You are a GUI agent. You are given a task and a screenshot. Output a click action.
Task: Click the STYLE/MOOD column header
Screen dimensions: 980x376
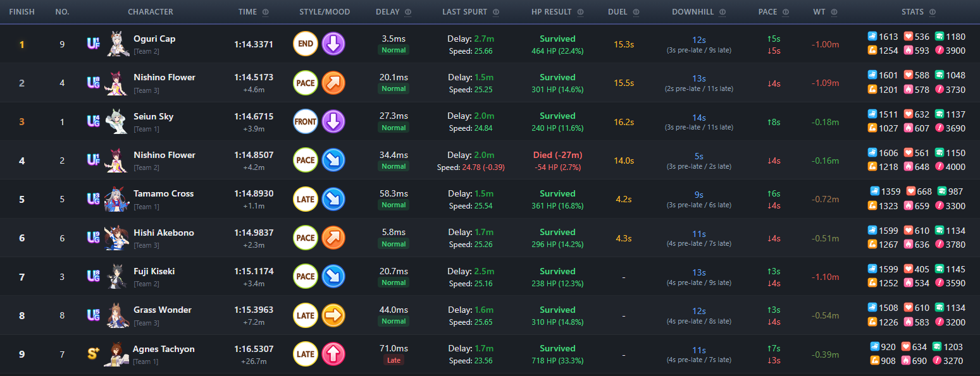coord(325,12)
